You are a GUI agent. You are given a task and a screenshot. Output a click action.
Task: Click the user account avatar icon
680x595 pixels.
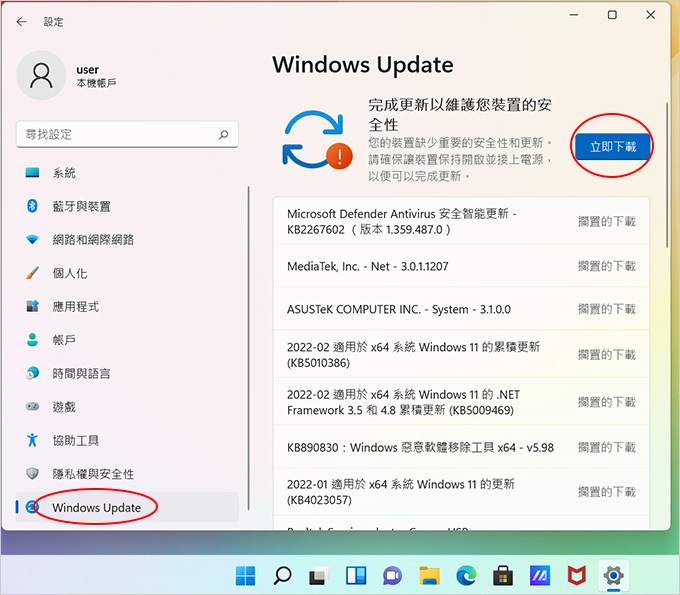[41, 75]
